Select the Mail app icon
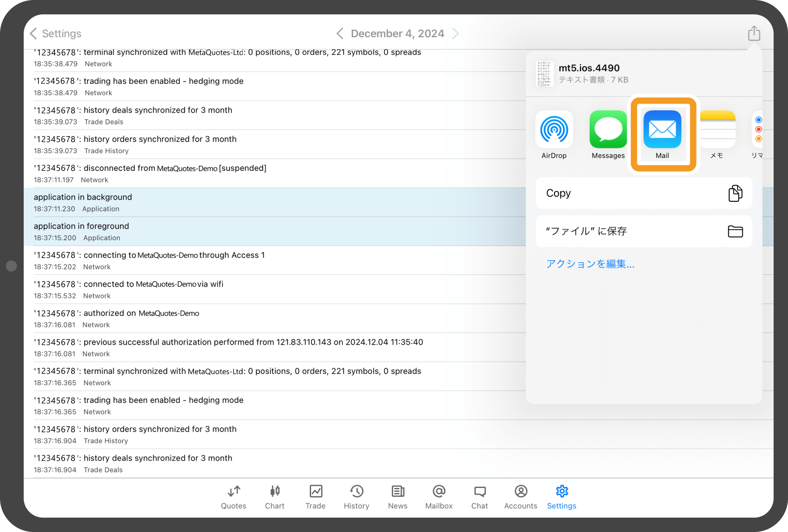 tap(662, 130)
